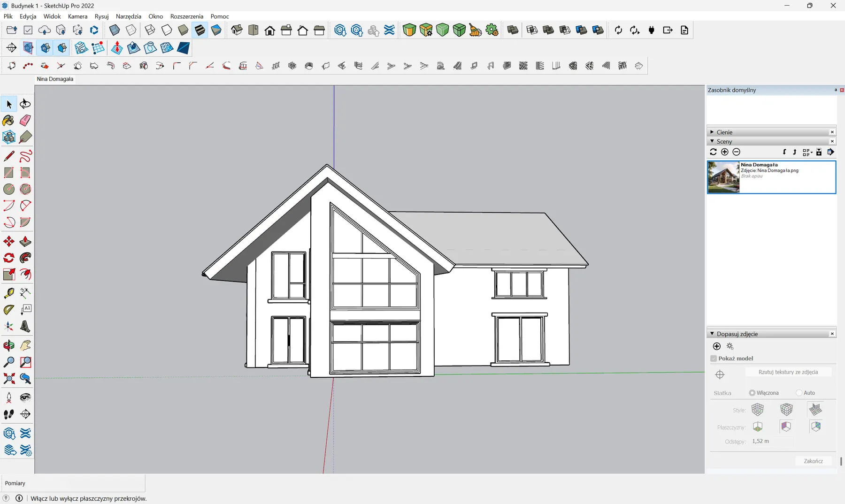Screen dimensions: 845x504
Task: Collapse the Sceny panel
Action: click(712, 141)
